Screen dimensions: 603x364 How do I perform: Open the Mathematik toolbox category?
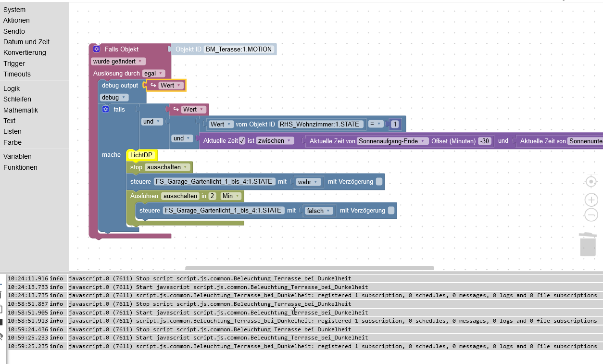pyautogui.click(x=21, y=110)
